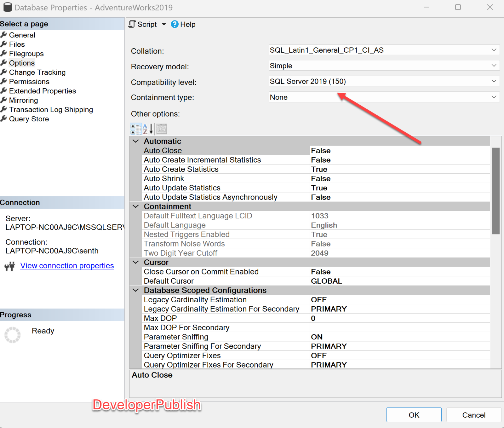Collapse the Automatic section
The height and width of the screenshot is (428, 504).
coord(135,141)
